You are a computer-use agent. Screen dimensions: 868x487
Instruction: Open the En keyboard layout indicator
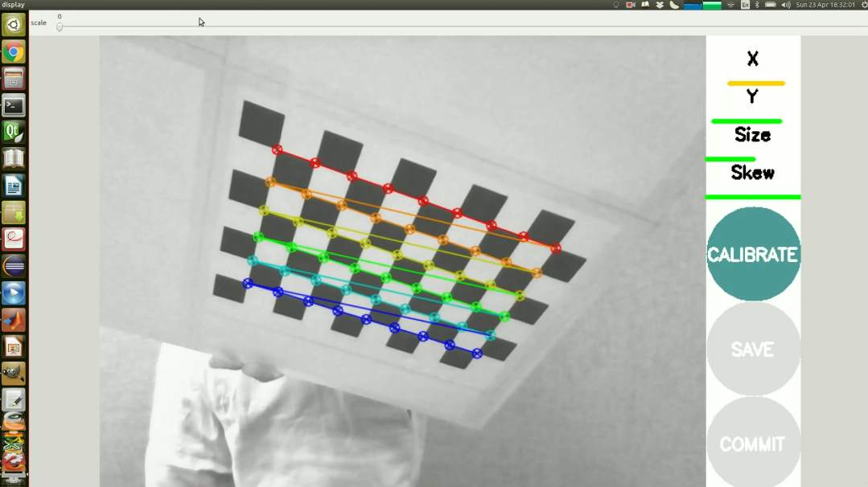[x=745, y=5]
